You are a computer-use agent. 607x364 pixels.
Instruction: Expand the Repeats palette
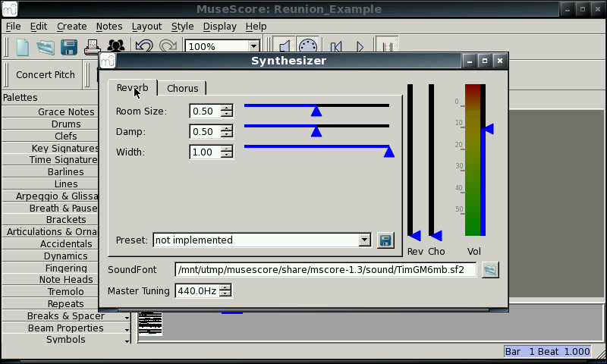tap(50, 303)
